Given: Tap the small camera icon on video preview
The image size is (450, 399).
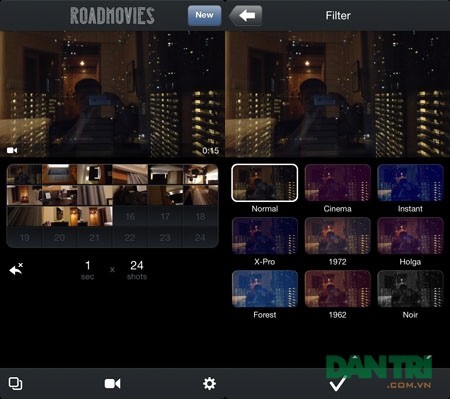Looking at the screenshot, I should pyautogui.click(x=12, y=151).
